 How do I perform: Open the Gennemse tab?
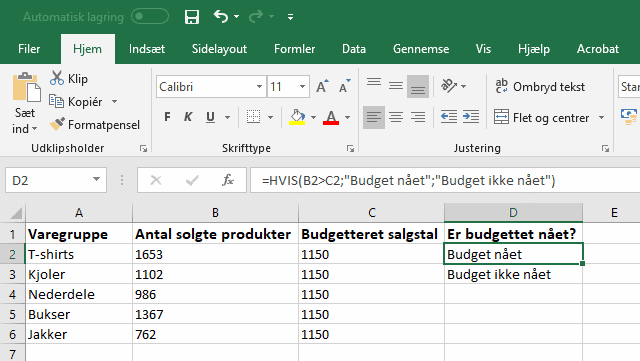(x=421, y=49)
